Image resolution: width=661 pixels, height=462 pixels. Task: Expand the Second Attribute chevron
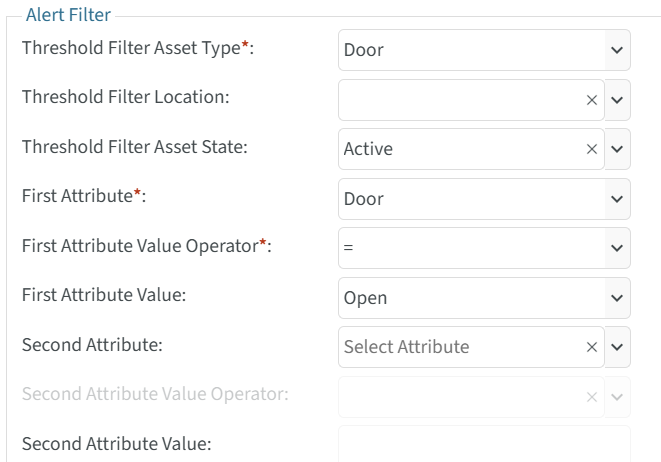pos(617,347)
